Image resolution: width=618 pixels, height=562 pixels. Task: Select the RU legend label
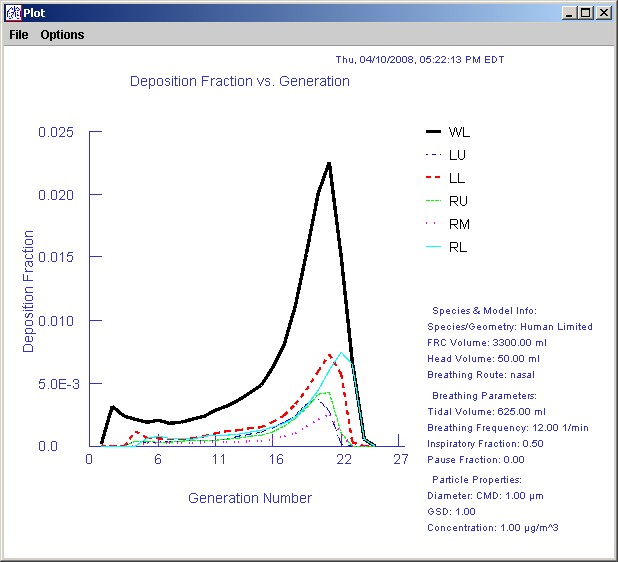(458, 201)
